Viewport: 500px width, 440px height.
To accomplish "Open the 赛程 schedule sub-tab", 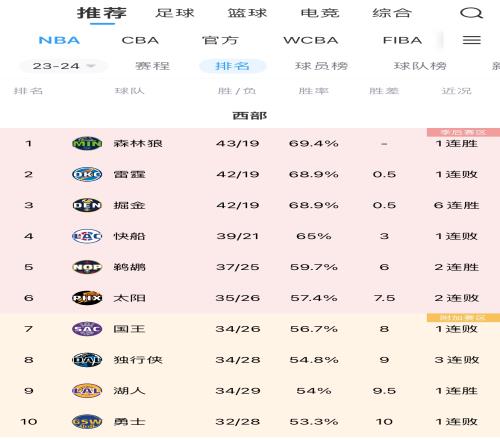I will click(x=153, y=66).
